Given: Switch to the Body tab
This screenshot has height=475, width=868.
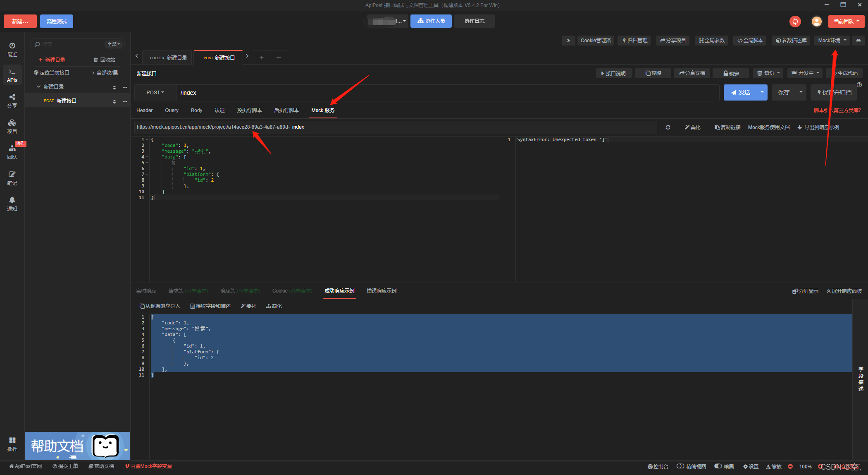Looking at the screenshot, I should pyautogui.click(x=196, y=110).
